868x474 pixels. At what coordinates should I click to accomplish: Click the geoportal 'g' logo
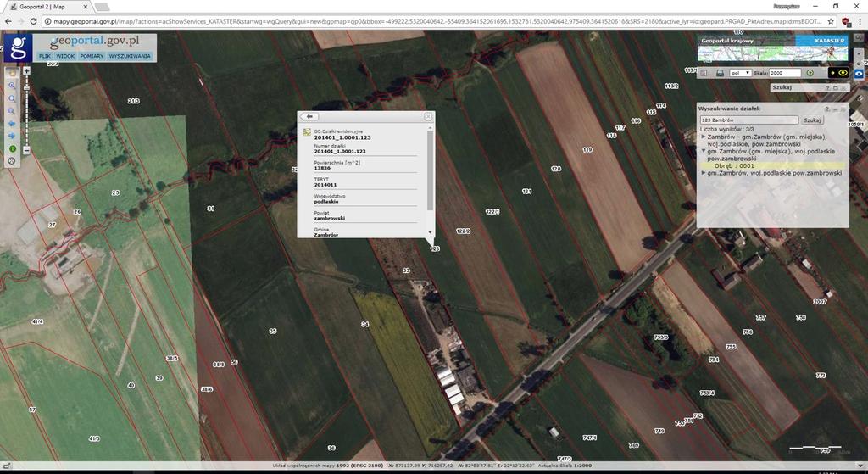pos(18,48)
